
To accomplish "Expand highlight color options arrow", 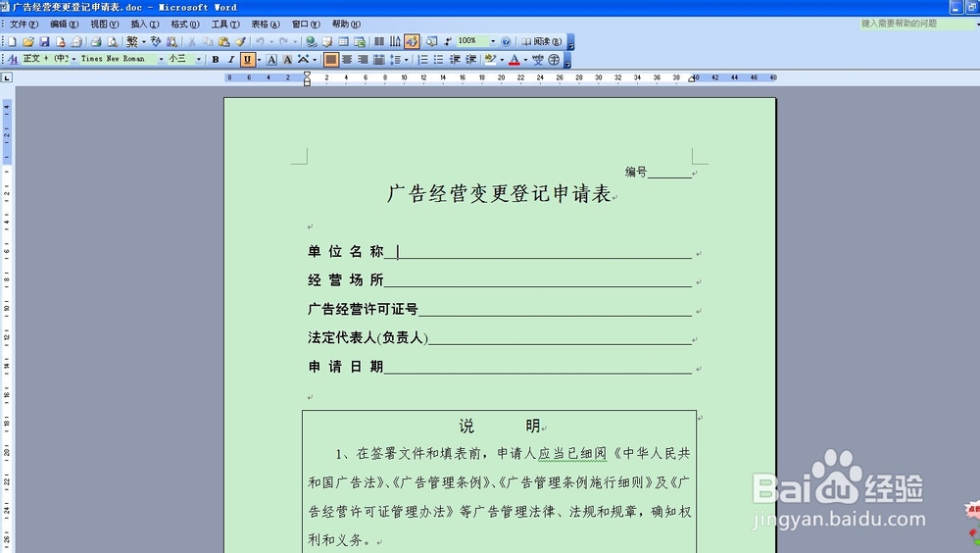I will pyautogui.click(x=502, y=59).
